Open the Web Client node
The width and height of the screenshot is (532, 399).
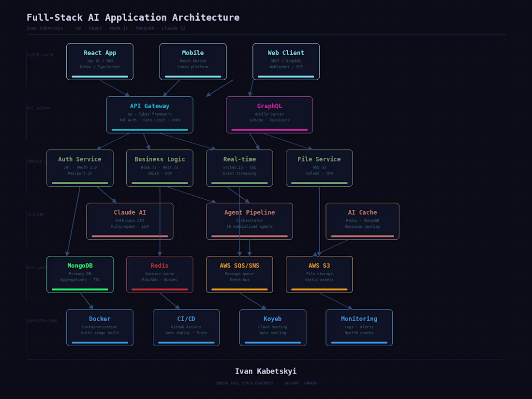point(285,61)
